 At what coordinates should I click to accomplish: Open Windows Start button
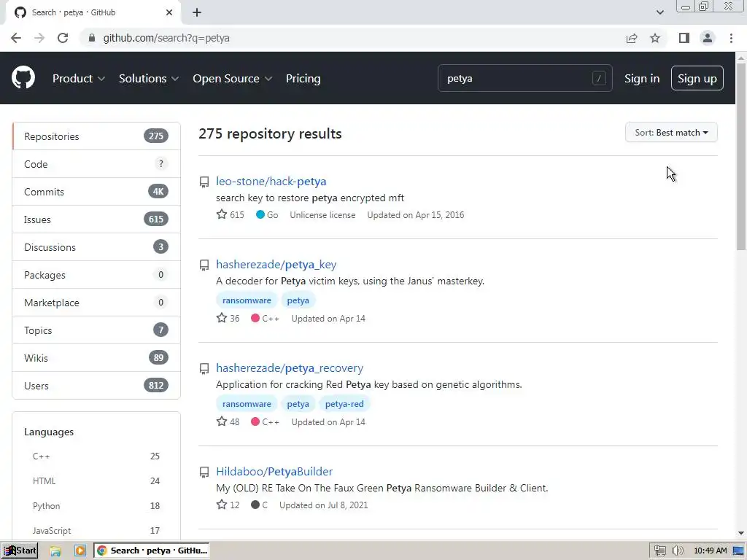(x=20, y=551)
